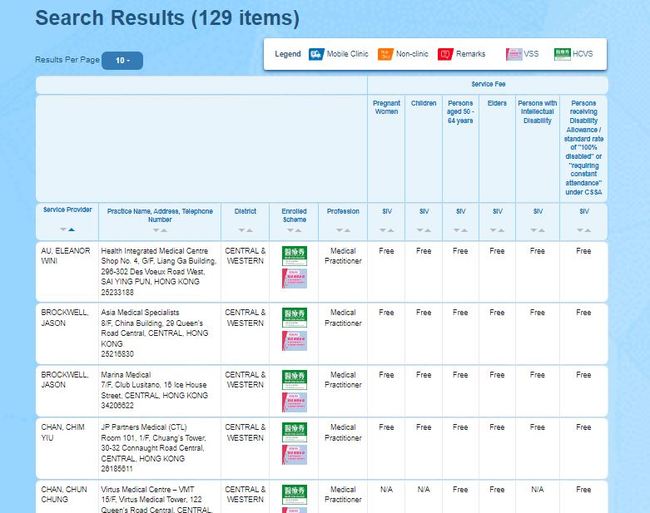This screenshot has height=513, width=650.
Task: Click sort arrows under the Pregnant Women SIV column
Action: 387,230
